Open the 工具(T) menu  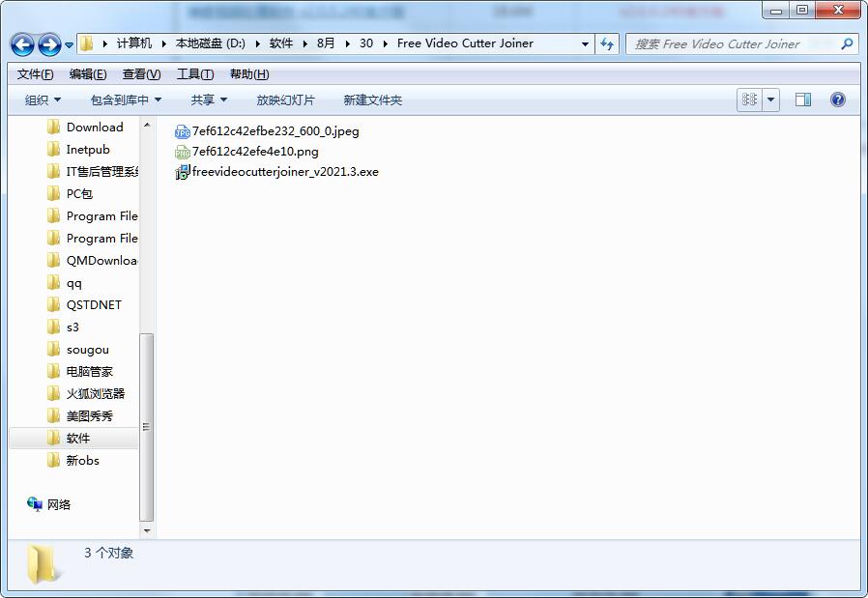[x=194, y=74]
